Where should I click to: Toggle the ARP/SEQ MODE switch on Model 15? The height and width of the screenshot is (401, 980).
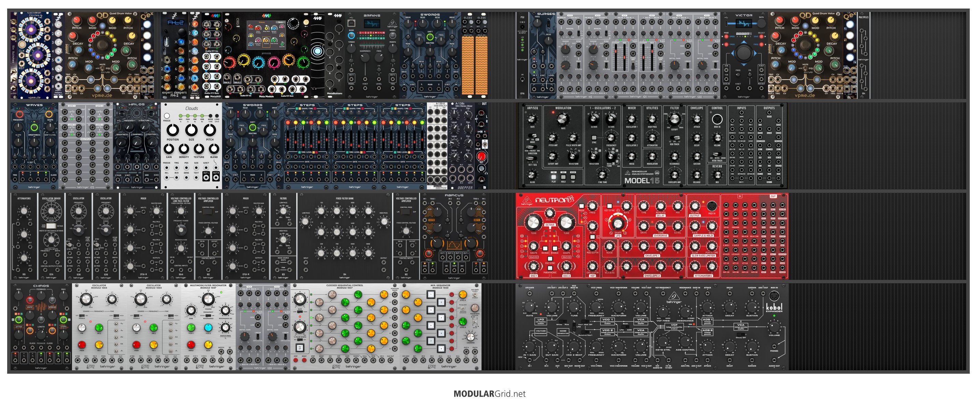pyautogui.click(x=532, y=136)
